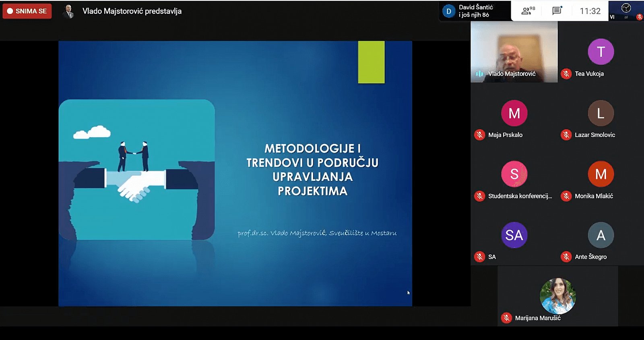Click Maja Prskalo's muted microphone icon
This screenshot has width=644, height=340.
479,135
